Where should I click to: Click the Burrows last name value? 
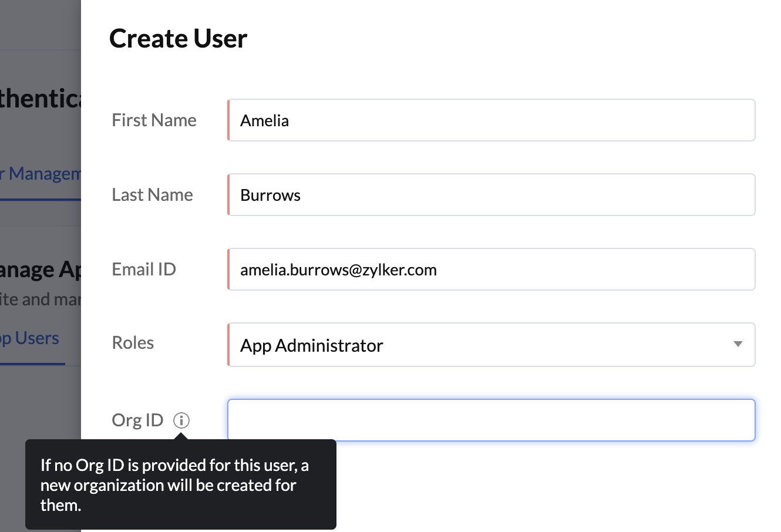tap(270, 195)
